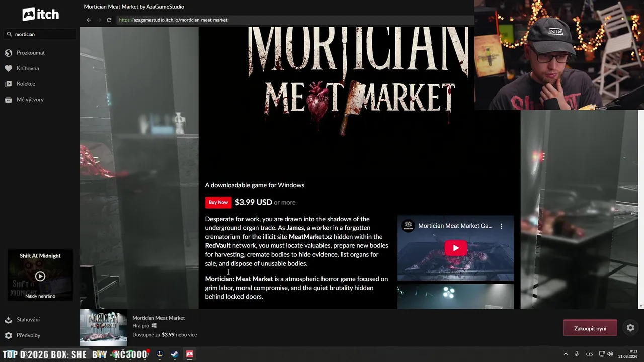Click the YouTube channel avatar on video

tap(408, 226)
